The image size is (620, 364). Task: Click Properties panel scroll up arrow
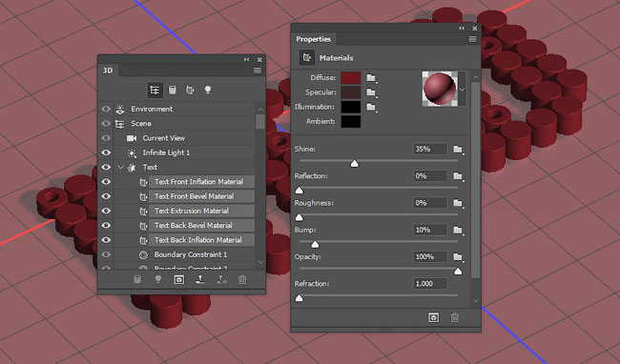[476, 77]
